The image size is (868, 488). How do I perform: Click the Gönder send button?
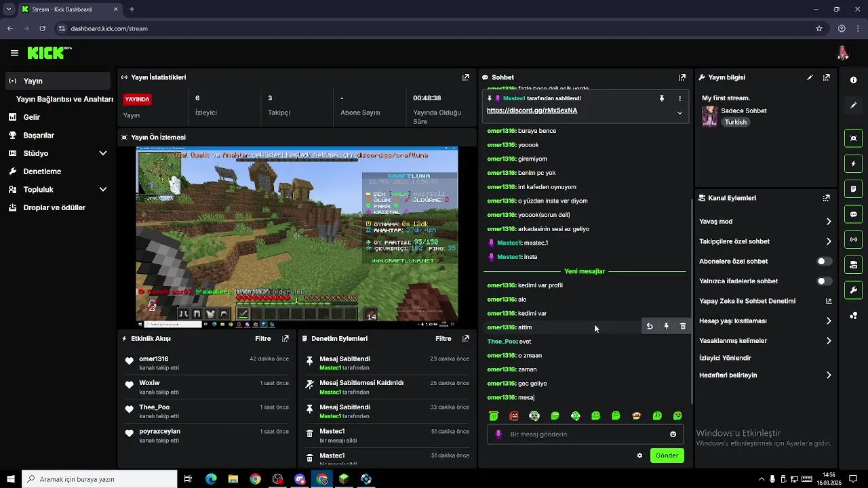pos(667,455)
